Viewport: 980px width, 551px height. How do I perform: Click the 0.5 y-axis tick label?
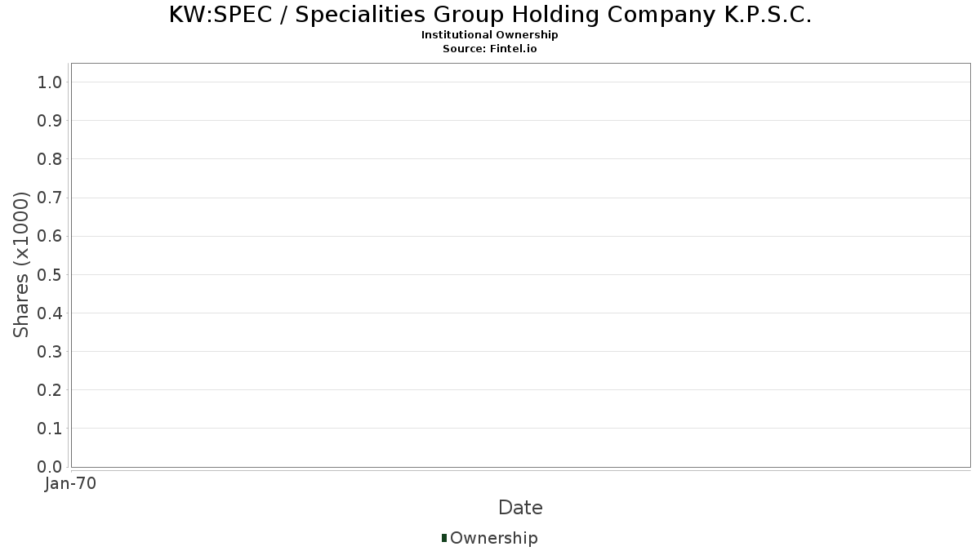point(50,274)
